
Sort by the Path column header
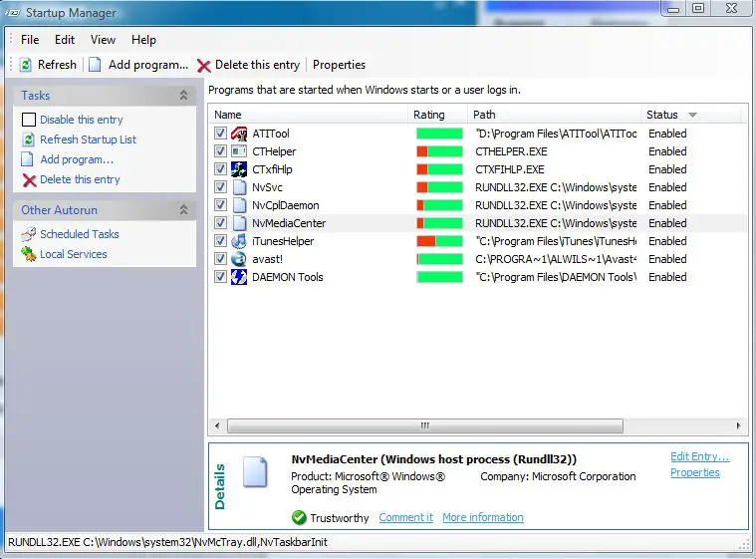coord(555,115)
